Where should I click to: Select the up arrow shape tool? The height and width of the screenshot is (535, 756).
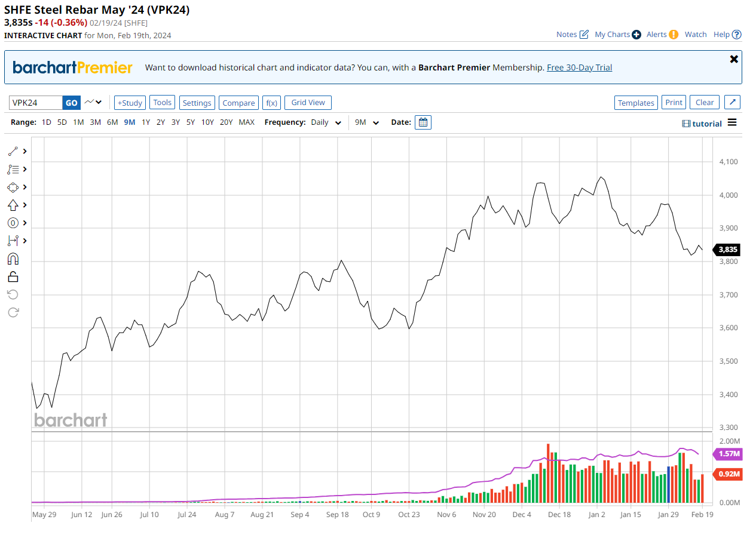[x=13, y=205]
